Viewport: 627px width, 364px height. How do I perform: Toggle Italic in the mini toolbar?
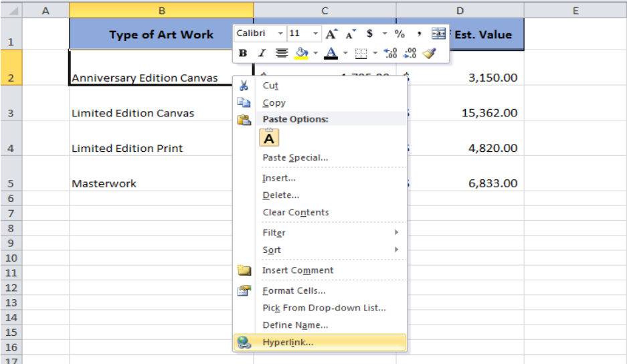point(262,54)
